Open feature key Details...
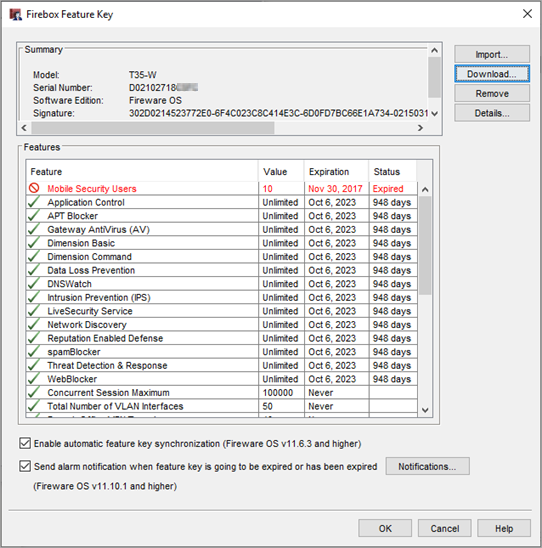This screenshot has height=548, width=542. point(492,113)
